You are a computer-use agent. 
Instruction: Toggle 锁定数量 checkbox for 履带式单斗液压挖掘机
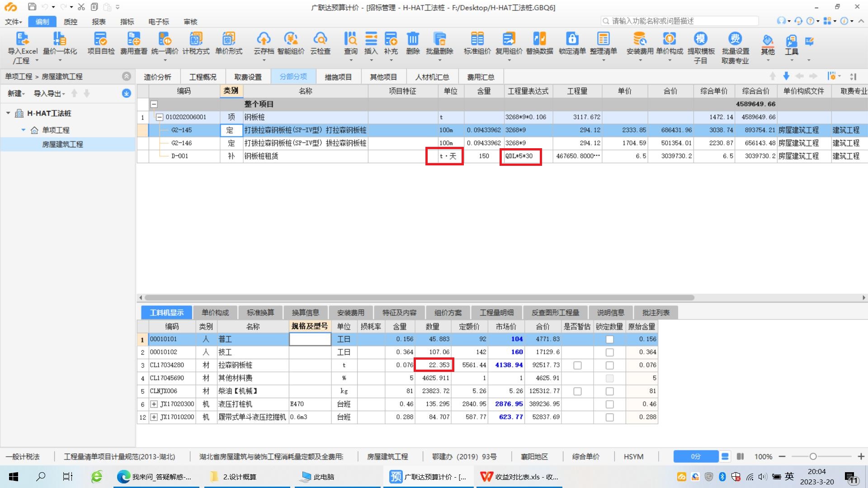609,418
